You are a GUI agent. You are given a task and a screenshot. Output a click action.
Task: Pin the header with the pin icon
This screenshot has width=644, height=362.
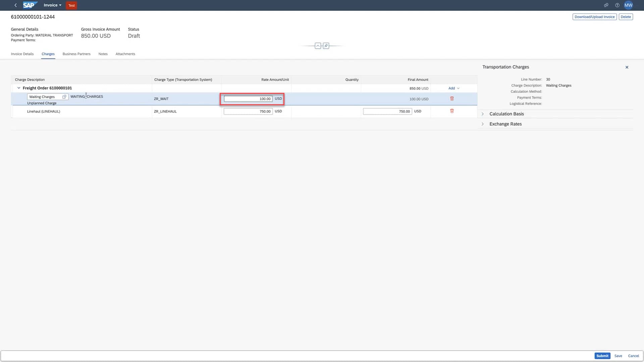pyautogui.click(x=326, y=46)
